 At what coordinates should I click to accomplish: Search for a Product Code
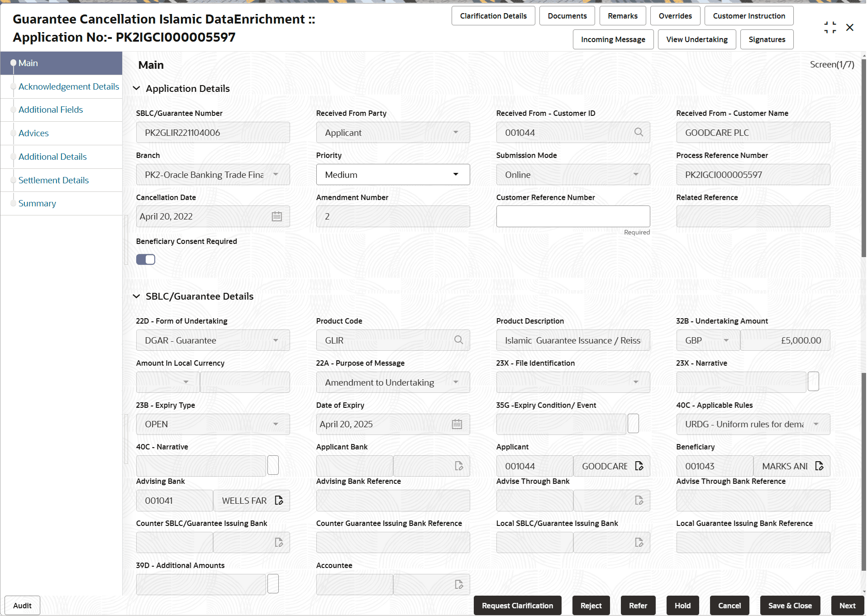click(x=458, y=340)
